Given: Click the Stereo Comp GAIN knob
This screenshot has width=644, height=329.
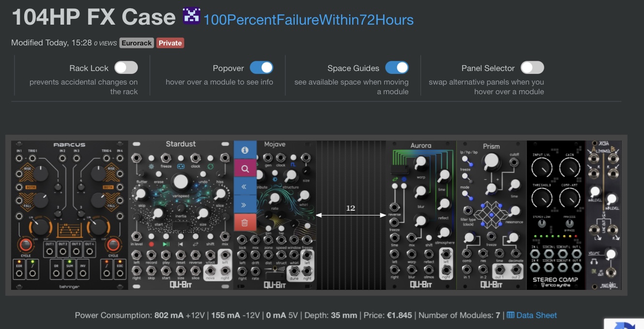Looking at the screenshot, I should (x=569, y=168).
